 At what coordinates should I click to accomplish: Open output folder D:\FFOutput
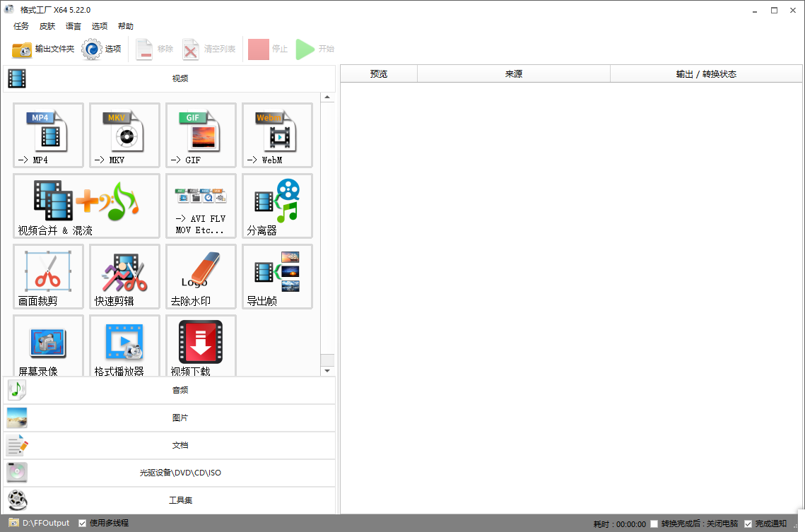39,523
